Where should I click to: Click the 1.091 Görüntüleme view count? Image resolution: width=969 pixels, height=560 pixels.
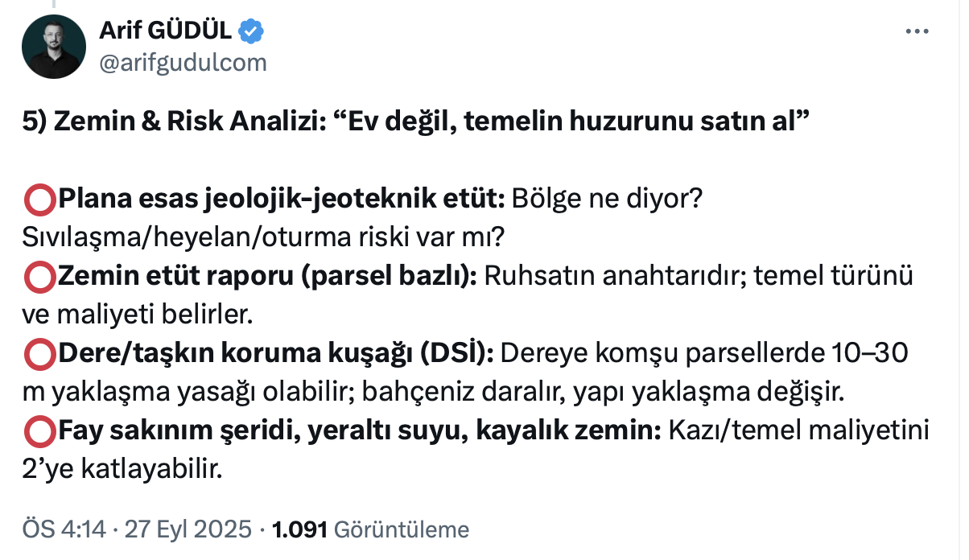point(370,530)
